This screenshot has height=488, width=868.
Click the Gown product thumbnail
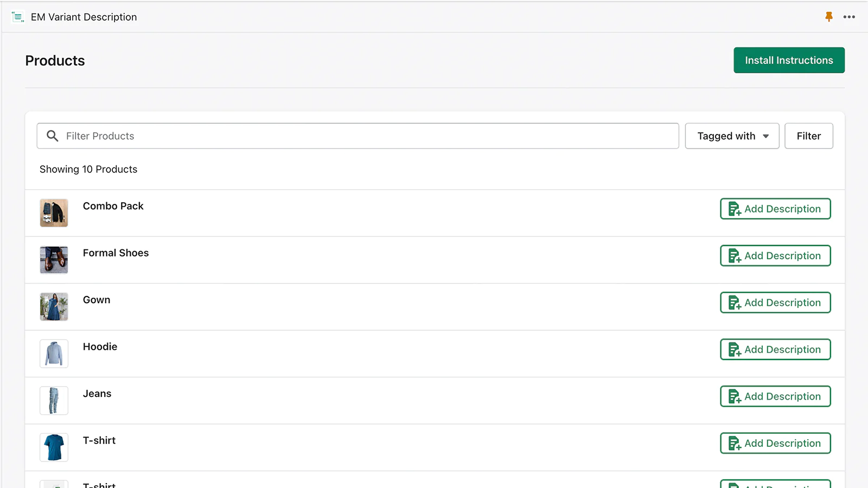tap(54, 306)
